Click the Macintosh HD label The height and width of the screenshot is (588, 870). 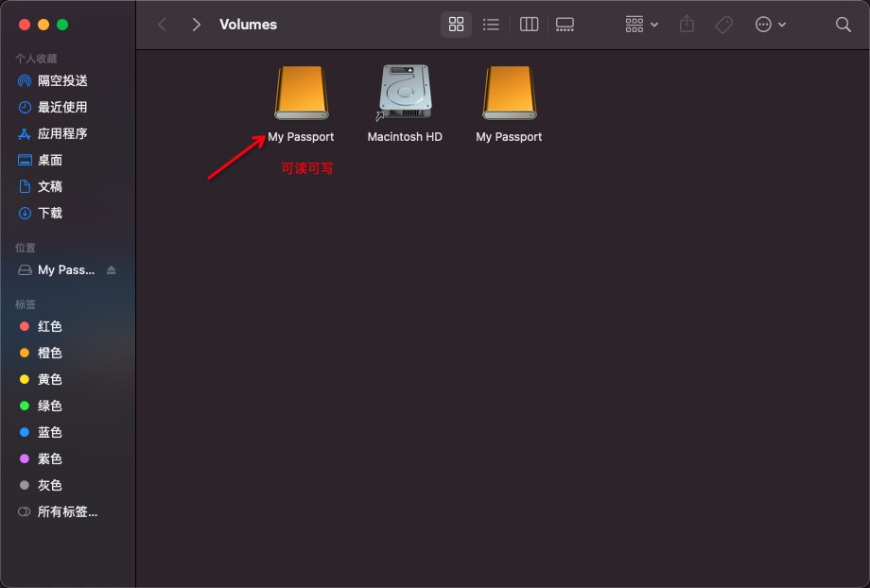[x=405, y=136]
